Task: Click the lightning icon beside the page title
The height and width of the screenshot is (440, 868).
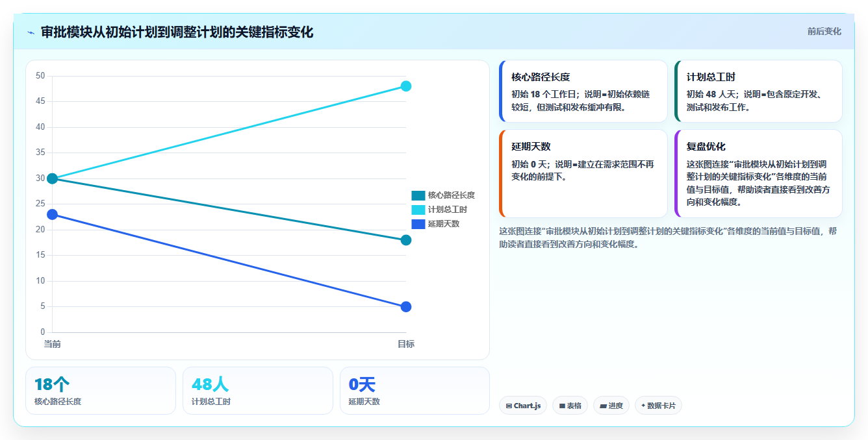Action: click(31, 32)
